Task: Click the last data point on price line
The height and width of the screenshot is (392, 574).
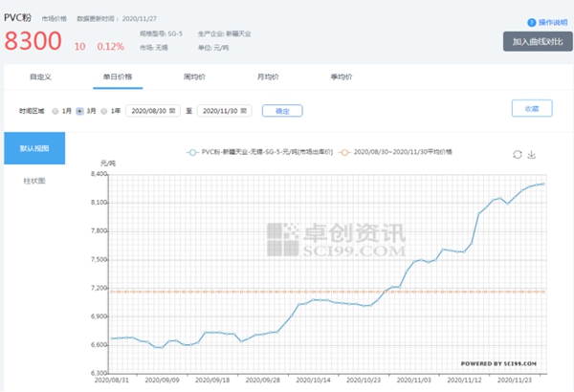Action: (x=543, y=184)
